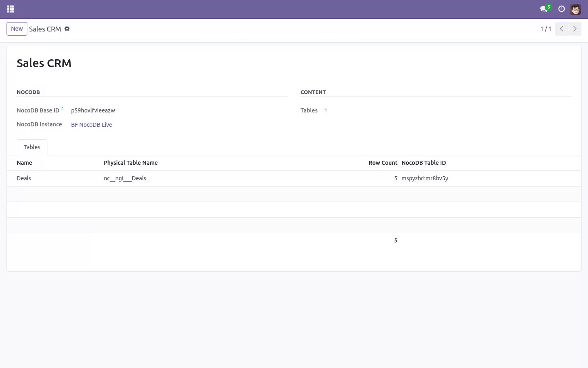The height and width of the screenshot is (368, 588).
Task: Click the Base ID value p59hovlfvieeazw
Action: click(x=93, y=110)
